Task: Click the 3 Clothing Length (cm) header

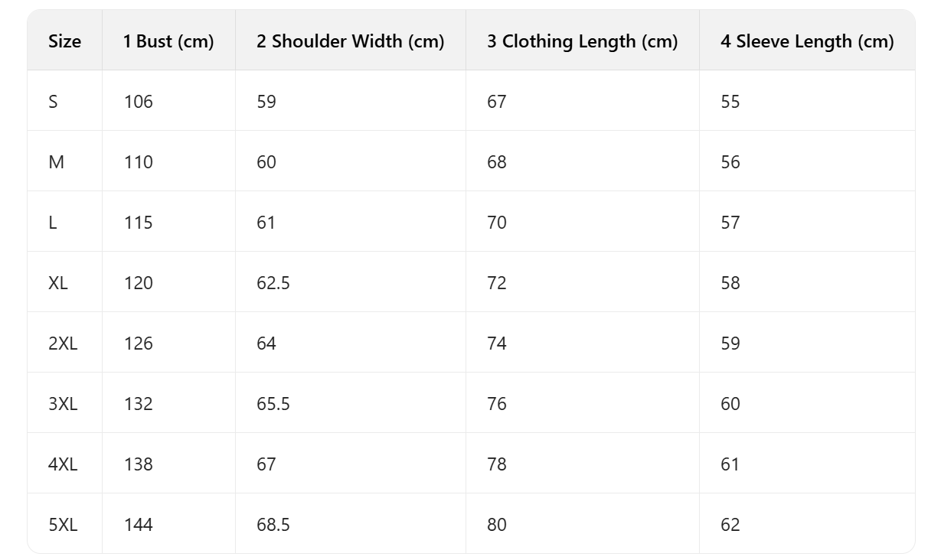Action: [x=582, y=41]
